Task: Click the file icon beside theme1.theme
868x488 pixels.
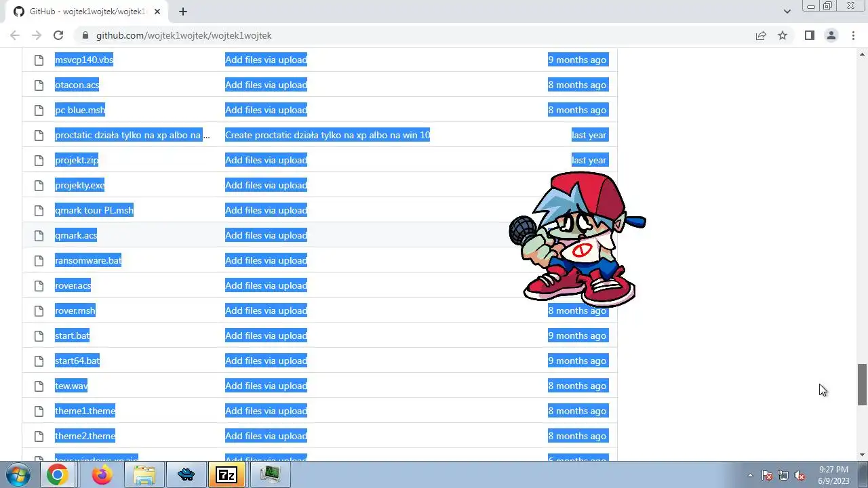Action: [39, 411]
